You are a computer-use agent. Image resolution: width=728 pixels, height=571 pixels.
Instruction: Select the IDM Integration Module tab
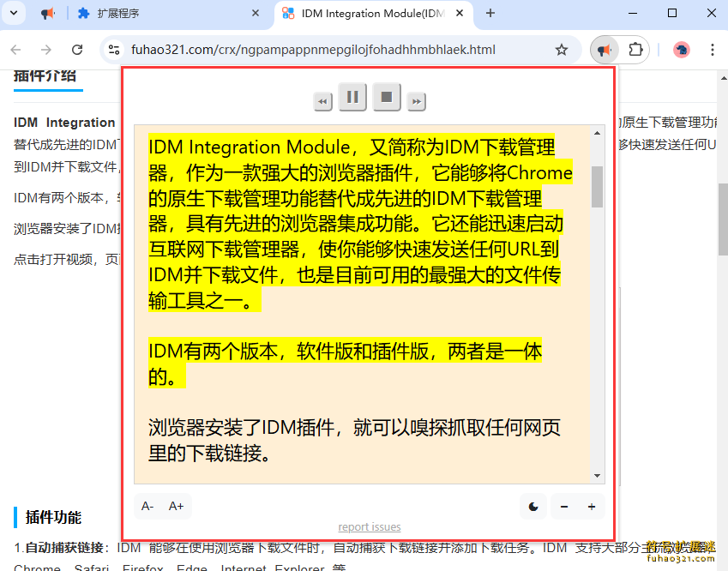[x=373, y=14]
